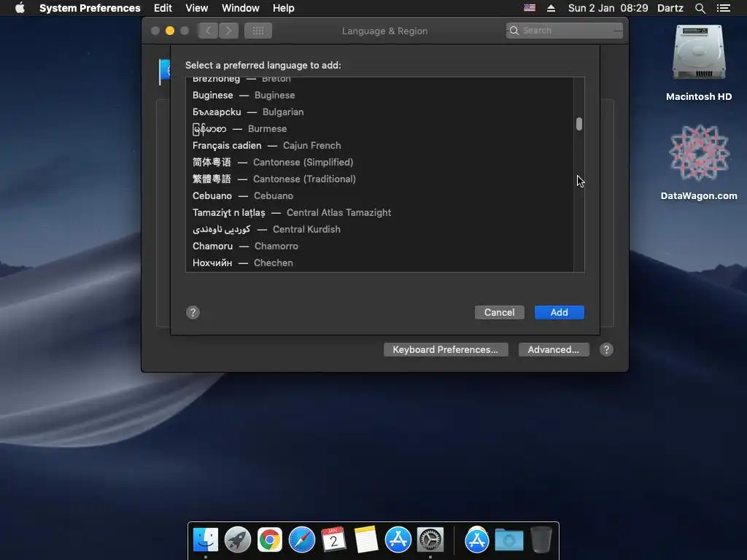Click help button in language sheet

point(193,312)
